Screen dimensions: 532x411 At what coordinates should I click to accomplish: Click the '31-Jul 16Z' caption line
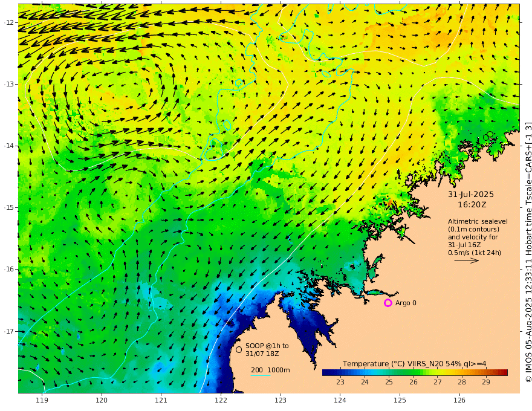464,245
